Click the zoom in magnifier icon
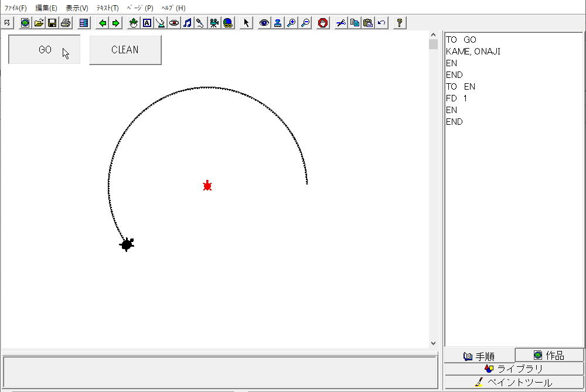This screenshot has width=586, height=392. [x=291, y=23]
